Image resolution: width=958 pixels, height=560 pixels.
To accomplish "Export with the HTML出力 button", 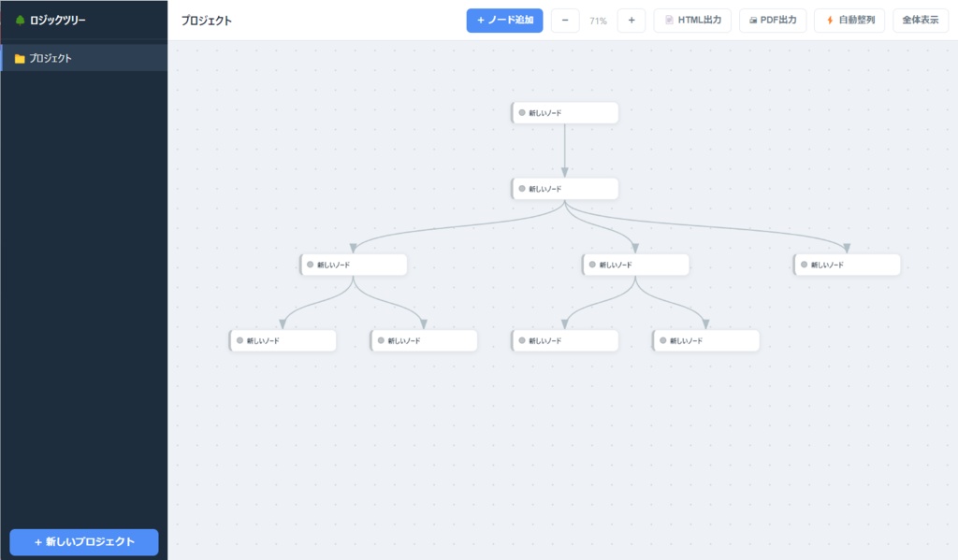I will coord(692,21).
